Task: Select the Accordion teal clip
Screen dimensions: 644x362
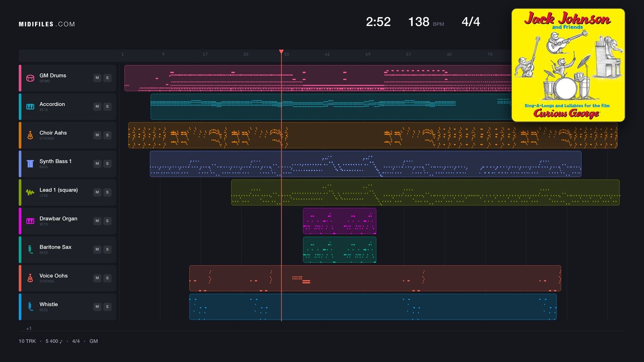Action: click(331, 107)
